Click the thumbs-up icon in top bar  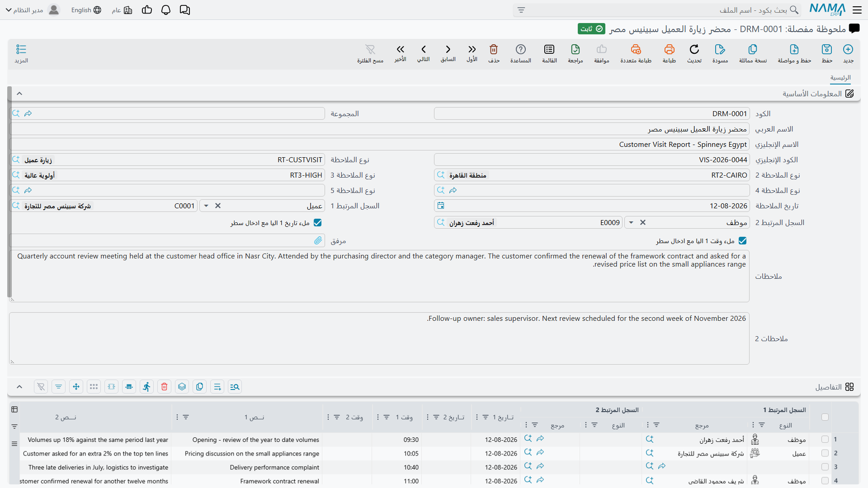click(x=147, y=10)
